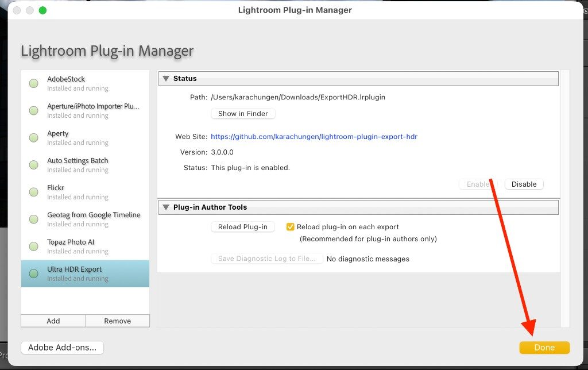Click the version value 3.0.0.0
588x370 pixels.
coord(222,152)
